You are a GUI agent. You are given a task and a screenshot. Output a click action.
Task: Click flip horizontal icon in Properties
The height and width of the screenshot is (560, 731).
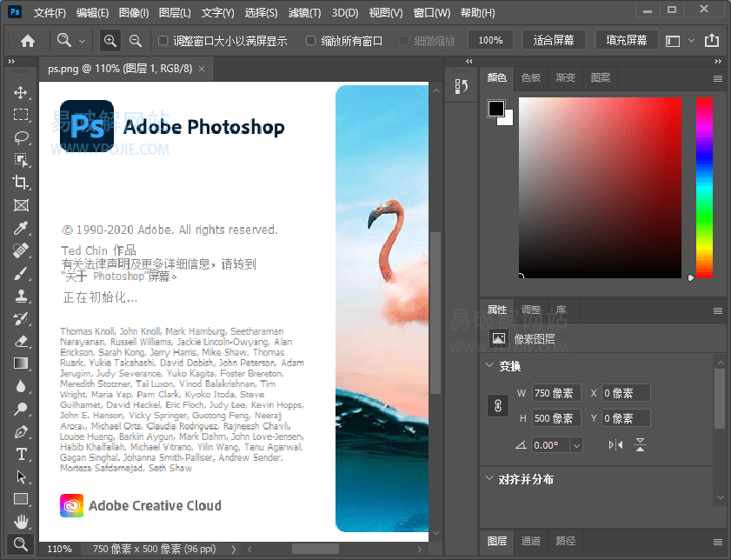click(615, 445)
